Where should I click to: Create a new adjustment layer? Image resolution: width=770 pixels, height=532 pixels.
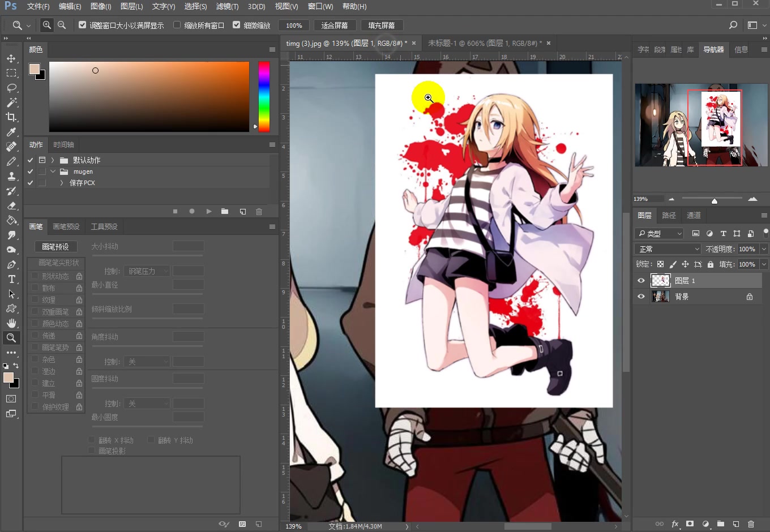705,524
